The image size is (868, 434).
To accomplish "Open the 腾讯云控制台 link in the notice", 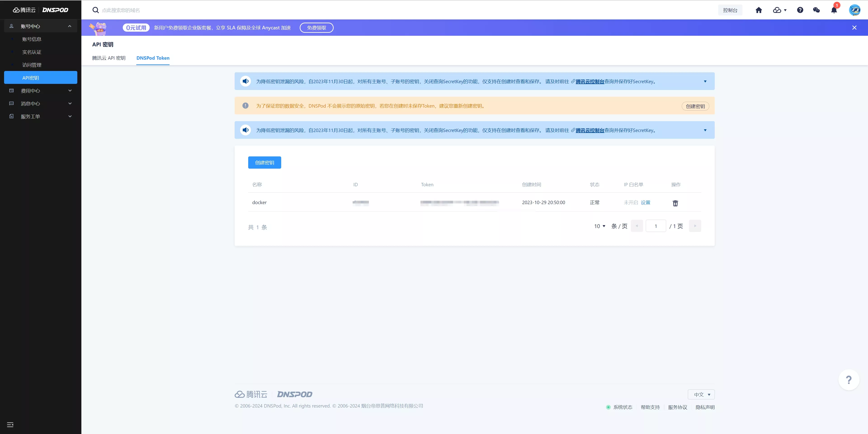I will 589,81.
